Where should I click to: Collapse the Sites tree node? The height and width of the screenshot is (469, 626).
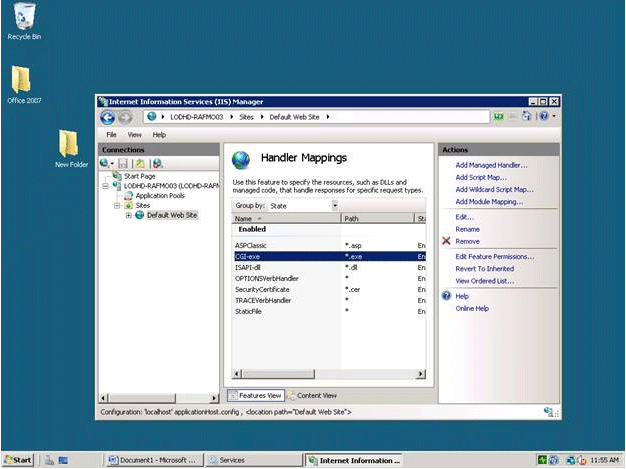point(117,205)
